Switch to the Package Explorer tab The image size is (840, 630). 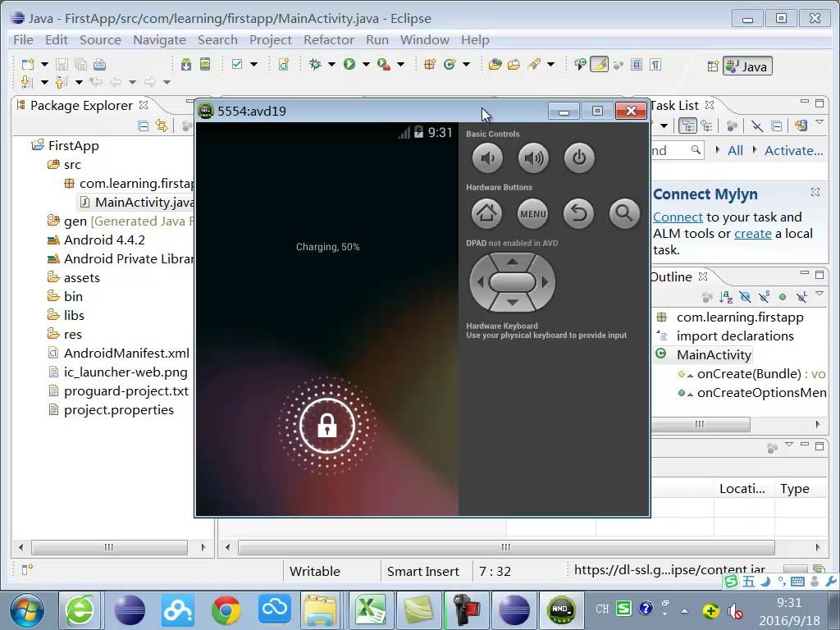pyautogui.click(x=81, y=105)
